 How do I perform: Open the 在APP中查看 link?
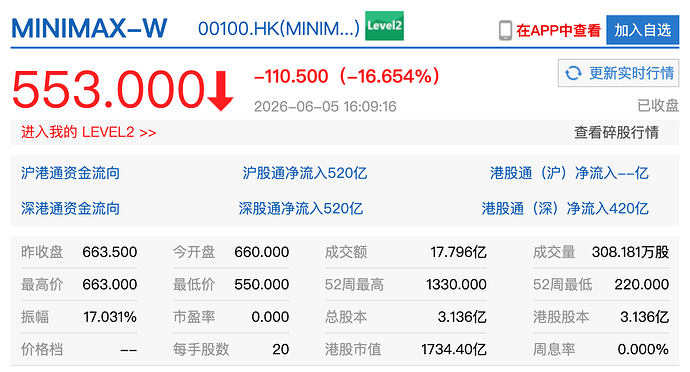tap(558, 30)
